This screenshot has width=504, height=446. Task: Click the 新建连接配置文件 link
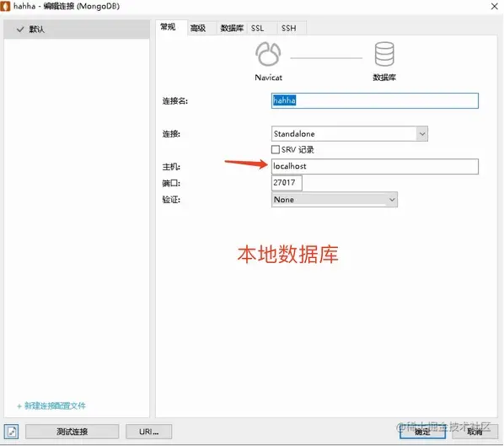click(x=51, y=406)
